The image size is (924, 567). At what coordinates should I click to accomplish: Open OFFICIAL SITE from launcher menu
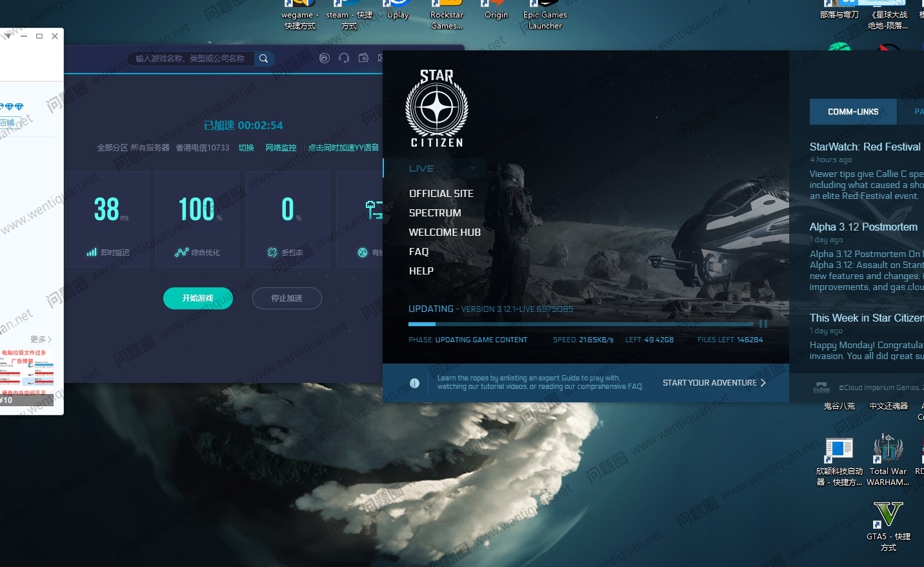point(441,194)
